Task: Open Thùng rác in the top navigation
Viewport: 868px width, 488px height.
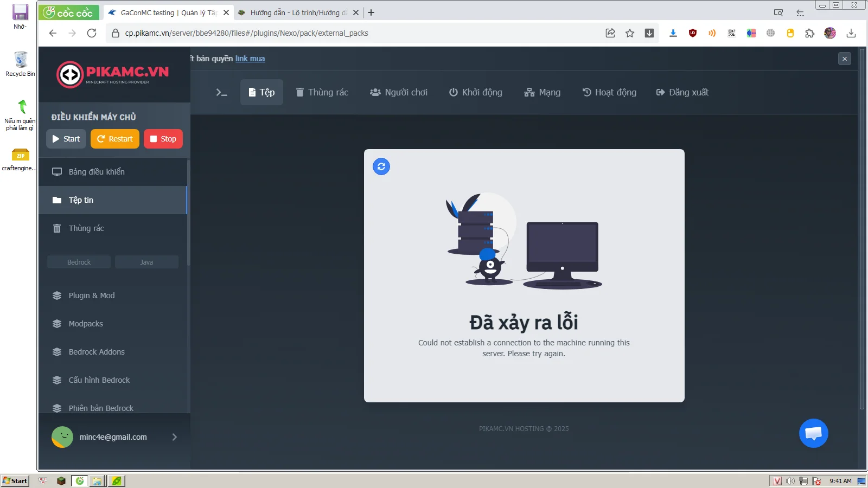Action: click(322, 92)
